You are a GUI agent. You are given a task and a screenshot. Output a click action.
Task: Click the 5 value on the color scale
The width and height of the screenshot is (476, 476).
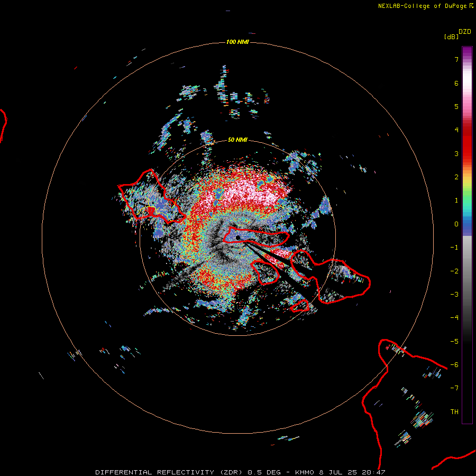[x=456, y=106]
